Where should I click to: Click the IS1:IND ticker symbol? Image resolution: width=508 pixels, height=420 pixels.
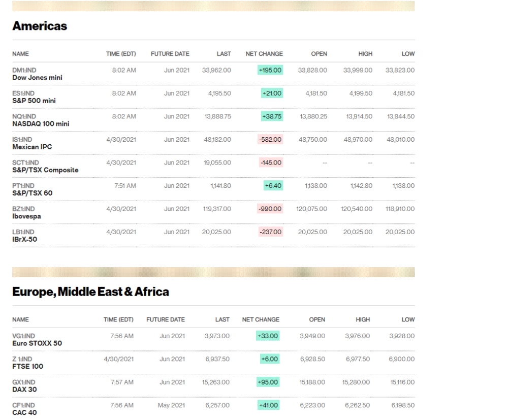click(22, 140)
